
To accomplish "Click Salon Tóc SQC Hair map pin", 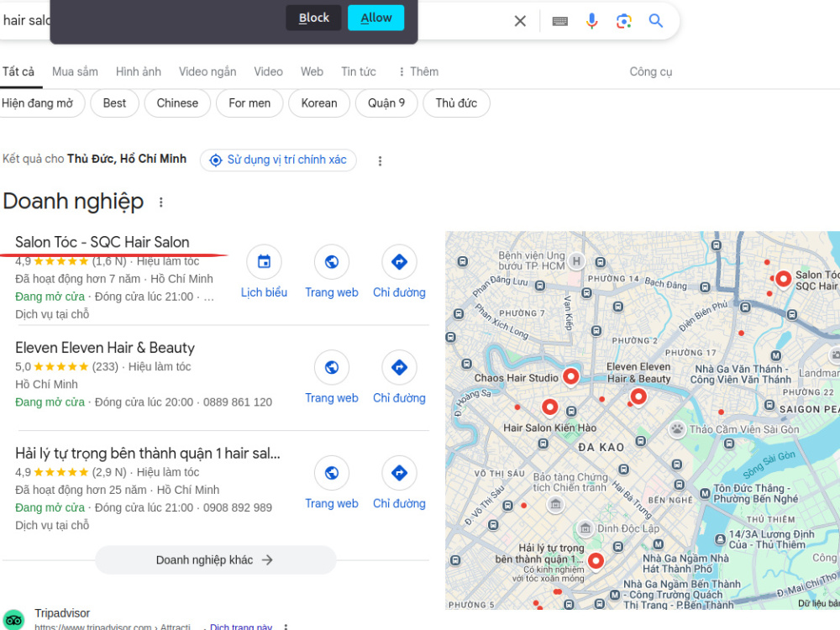I will click(x=783, y=279).
